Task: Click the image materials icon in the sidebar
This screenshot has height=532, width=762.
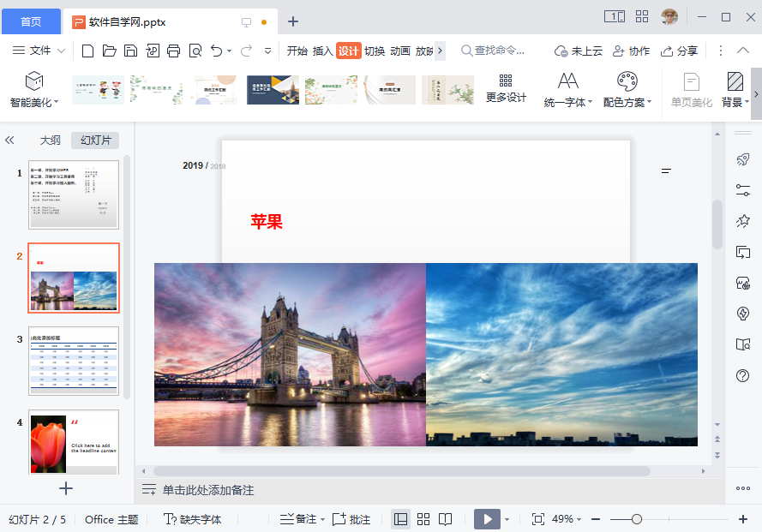Action: pyautogui.click(x=742, y=283)
